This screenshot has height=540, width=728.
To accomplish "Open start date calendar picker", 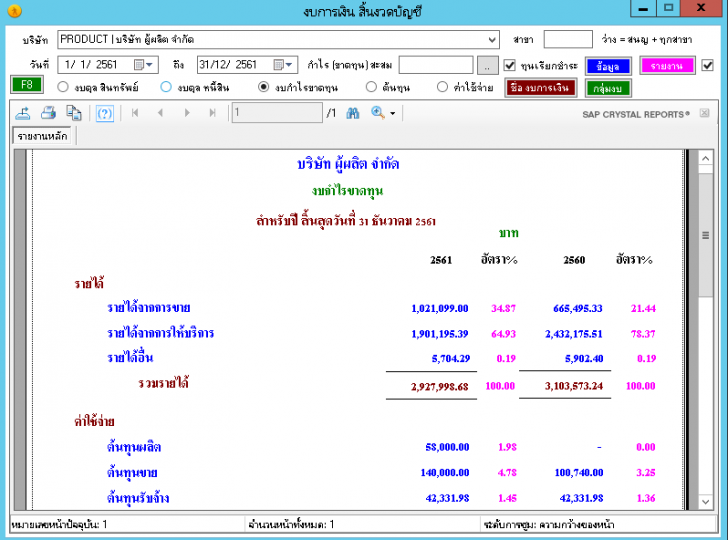I will click(143, 65).
